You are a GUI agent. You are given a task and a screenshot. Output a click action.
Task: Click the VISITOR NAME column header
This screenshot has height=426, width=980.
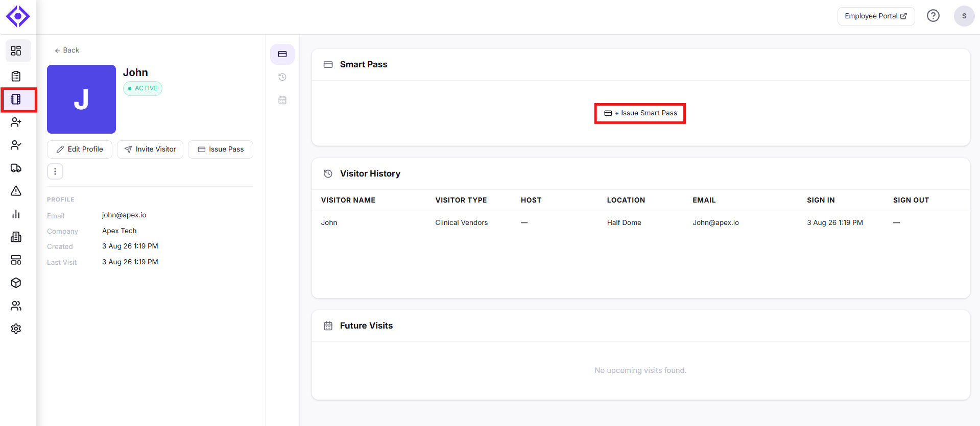point(348,201)
